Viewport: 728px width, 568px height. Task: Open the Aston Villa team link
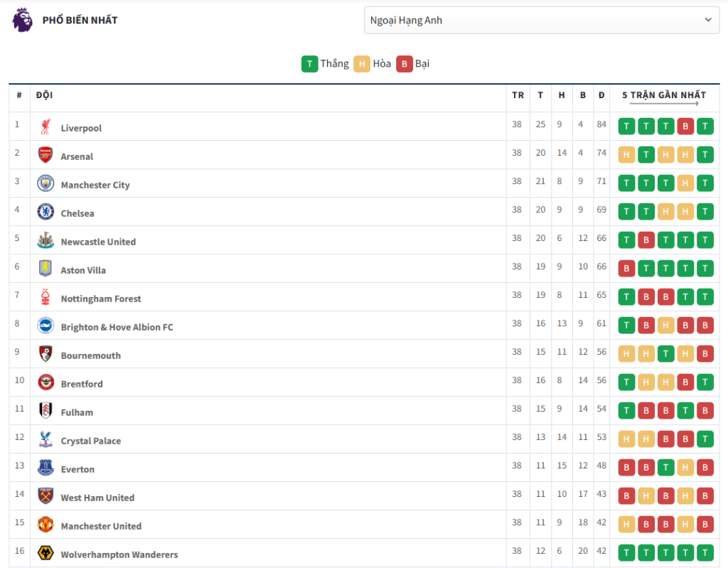(x=83, y=270)
